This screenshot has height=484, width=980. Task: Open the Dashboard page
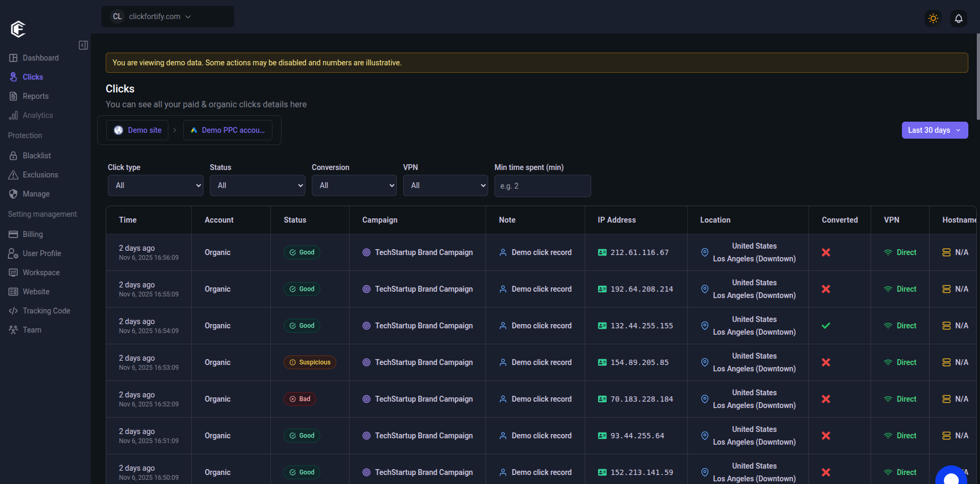coord(40,58)
